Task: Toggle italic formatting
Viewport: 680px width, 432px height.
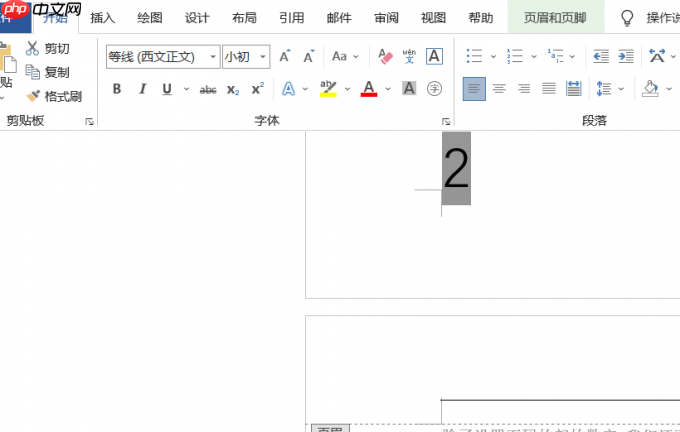Action: point(142,89)
